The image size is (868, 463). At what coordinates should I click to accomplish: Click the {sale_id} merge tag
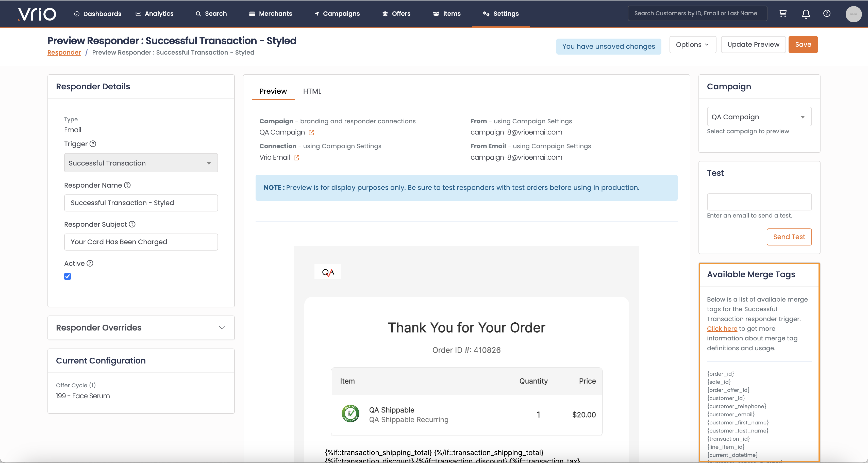pyautogui.click(x=719, y=382)
